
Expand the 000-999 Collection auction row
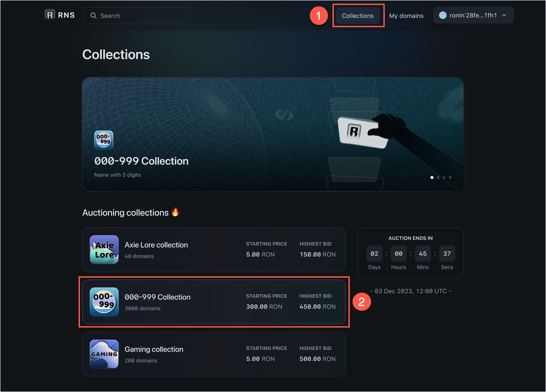[214, 302]
